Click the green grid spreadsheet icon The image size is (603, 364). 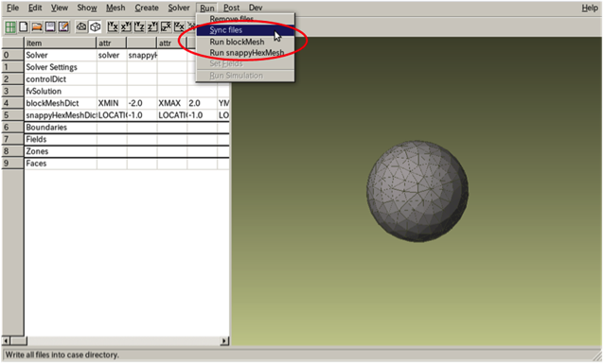point(10,26)
